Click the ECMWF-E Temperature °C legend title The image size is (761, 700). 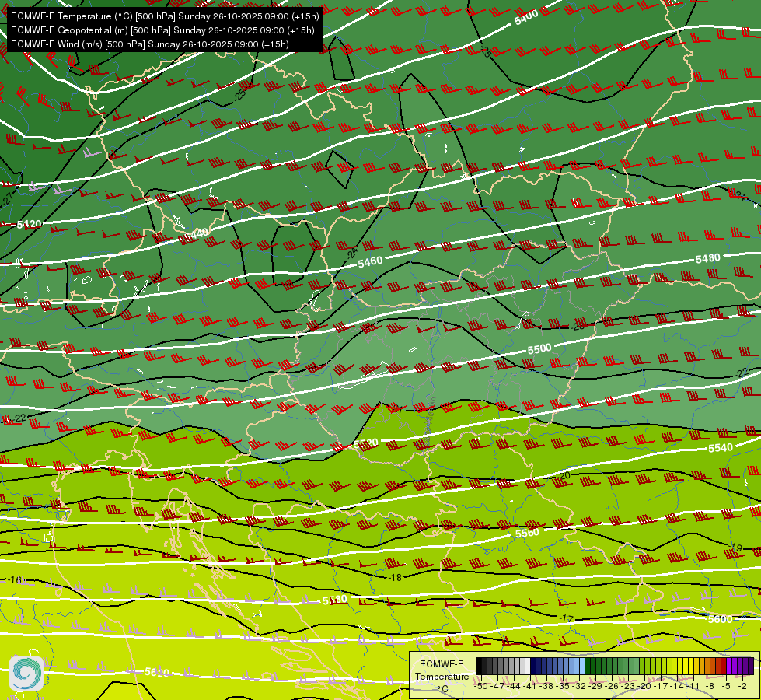(x=442, y=676)
